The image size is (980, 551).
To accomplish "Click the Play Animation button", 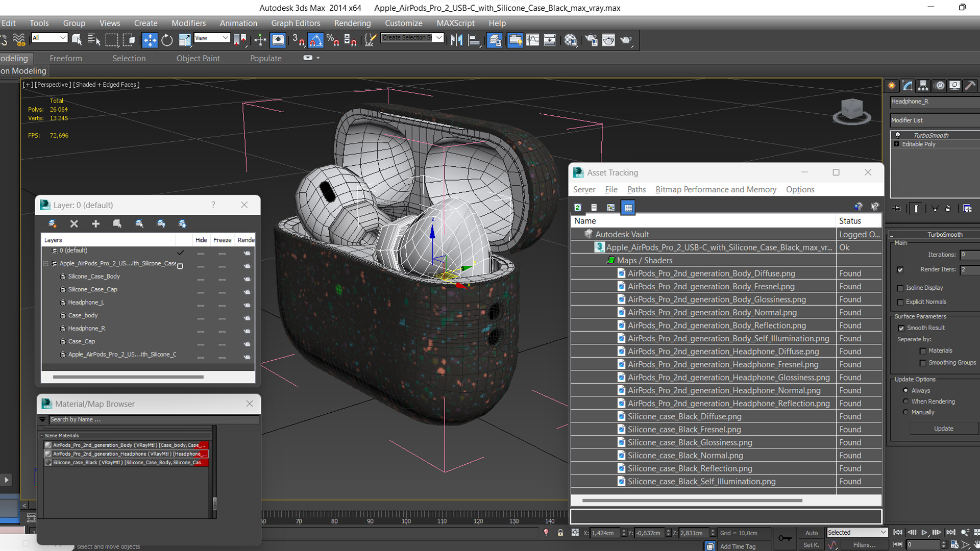I will [x=924, y=532].
